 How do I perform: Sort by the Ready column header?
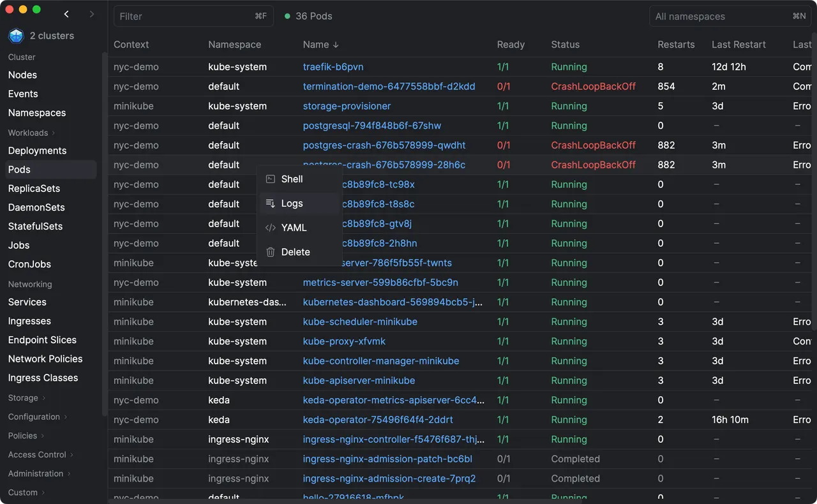(511, 45)
